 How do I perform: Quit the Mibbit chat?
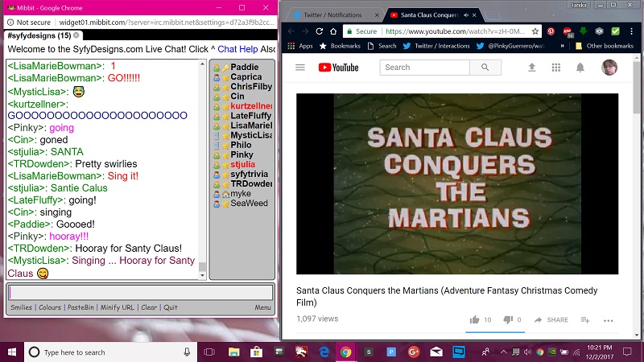[171, 307]
